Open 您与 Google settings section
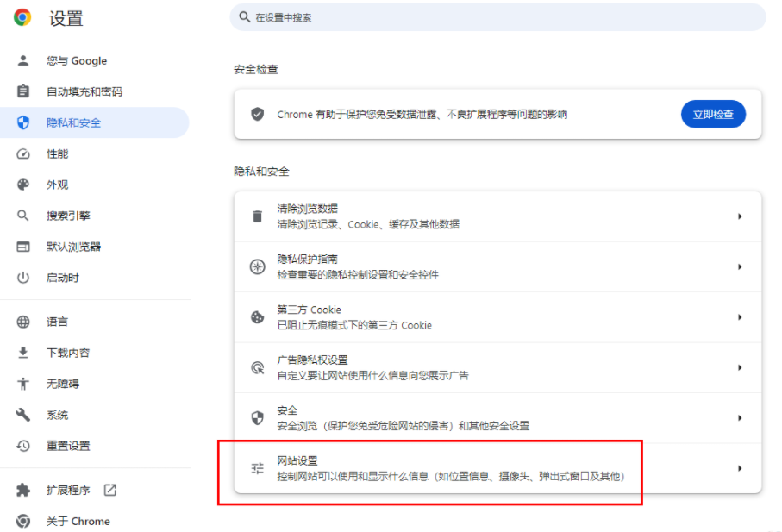This screenshot has height=532, width=782. coord(95,61)
